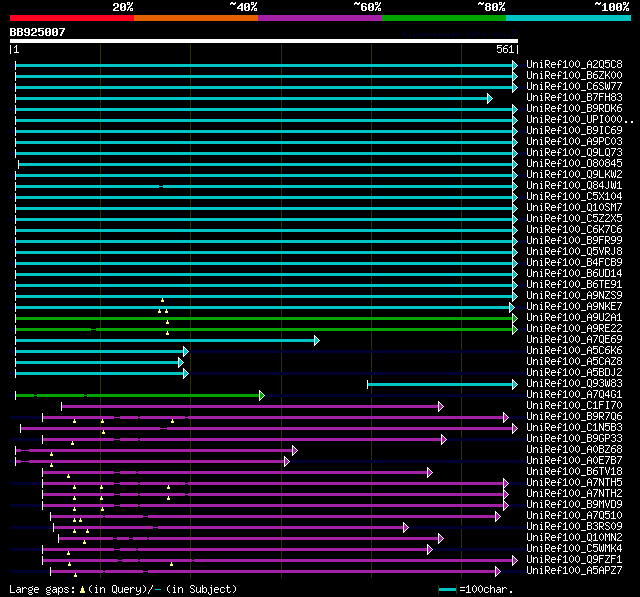The height and width of the screenshot is (597, 640).
Task: Click the UniRef100_C6SW77 label
Action: coord(574,87)
